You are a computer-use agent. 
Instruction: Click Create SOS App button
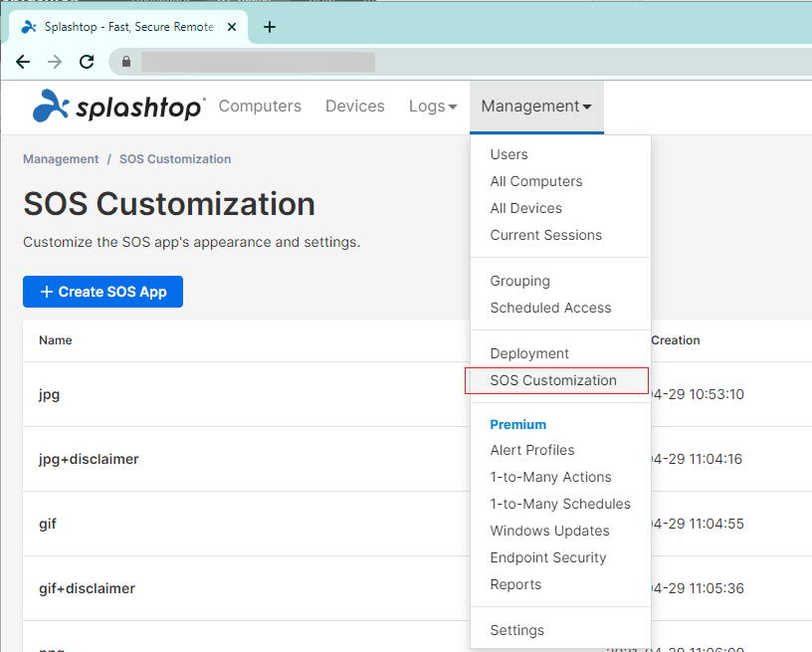click(x=102, y=292)
